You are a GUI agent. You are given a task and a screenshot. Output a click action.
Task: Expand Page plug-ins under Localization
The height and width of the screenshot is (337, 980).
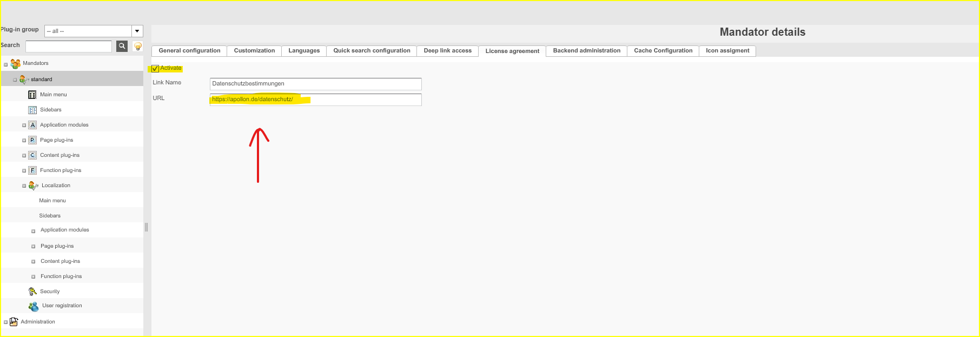[33, 247]
